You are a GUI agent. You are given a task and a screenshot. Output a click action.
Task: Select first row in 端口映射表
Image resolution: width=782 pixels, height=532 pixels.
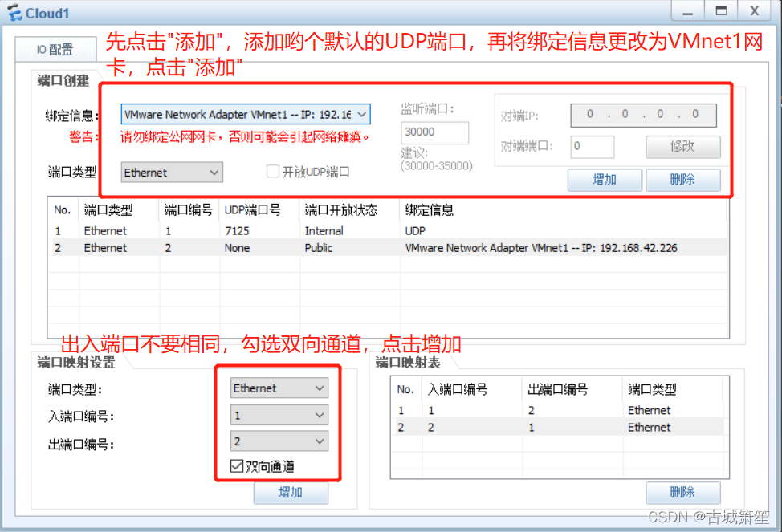(554, 410)
